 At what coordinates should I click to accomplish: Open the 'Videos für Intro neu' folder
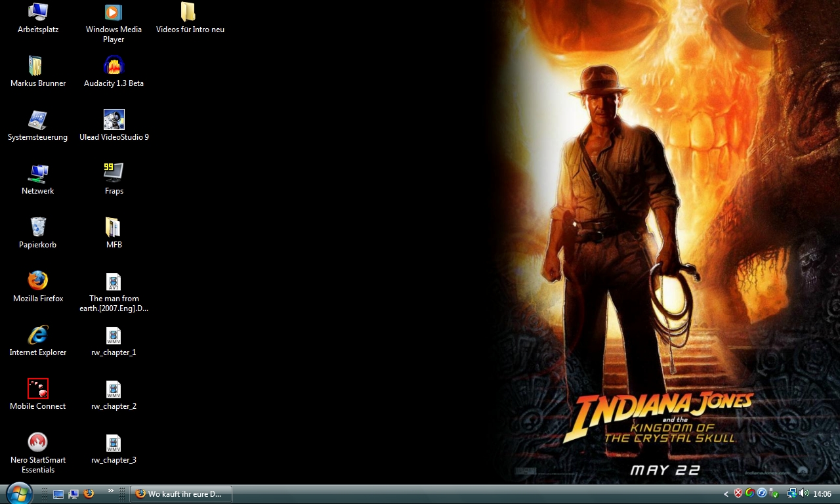click(188, 12)
